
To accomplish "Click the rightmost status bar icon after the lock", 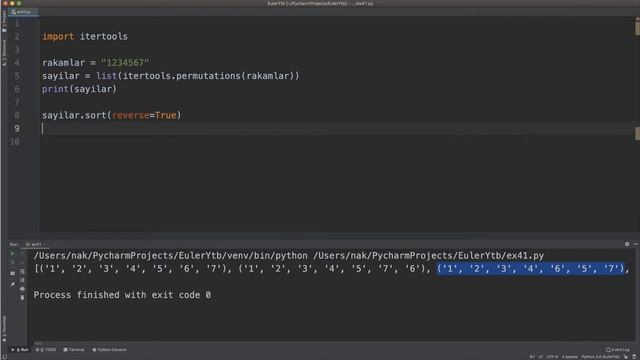I will (x=634, y=357).
